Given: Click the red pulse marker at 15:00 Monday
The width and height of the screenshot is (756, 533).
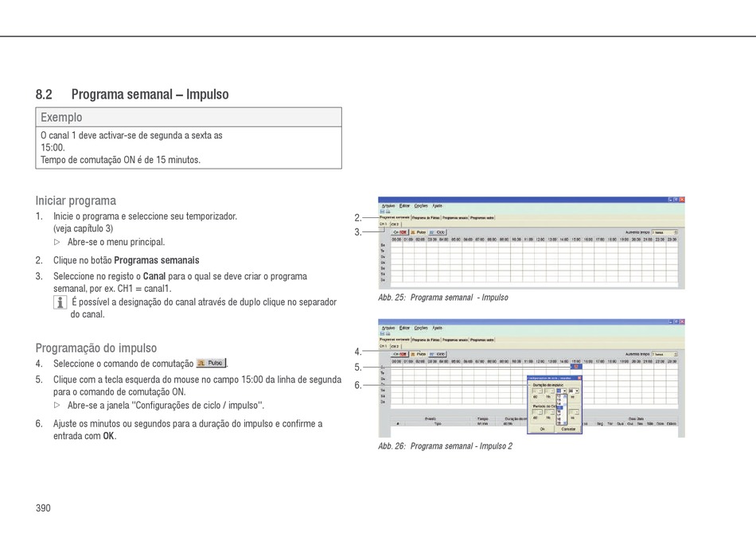Looking at the screenshot, I should [x=575, y=367].
